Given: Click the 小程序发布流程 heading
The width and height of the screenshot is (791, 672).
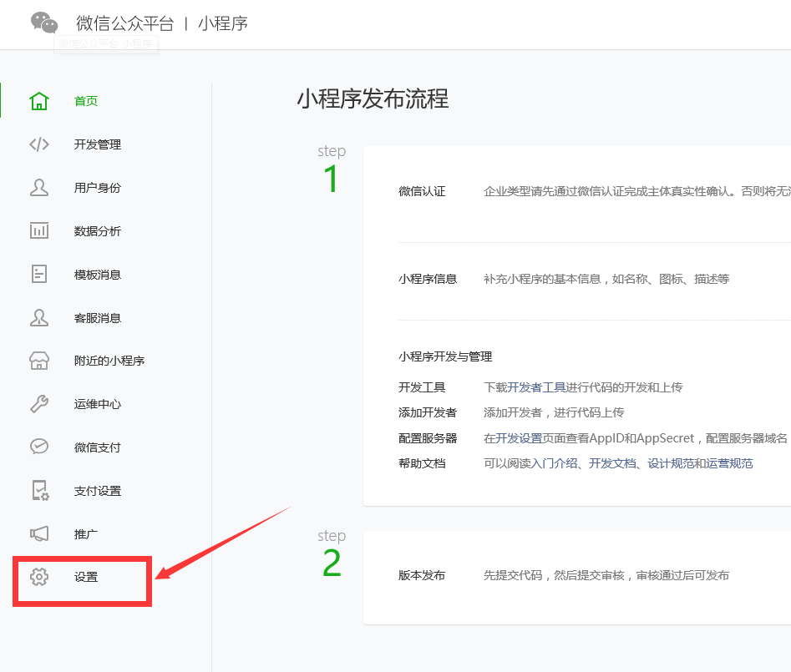Looking at the screenshot, I should [x=373, y=99].
